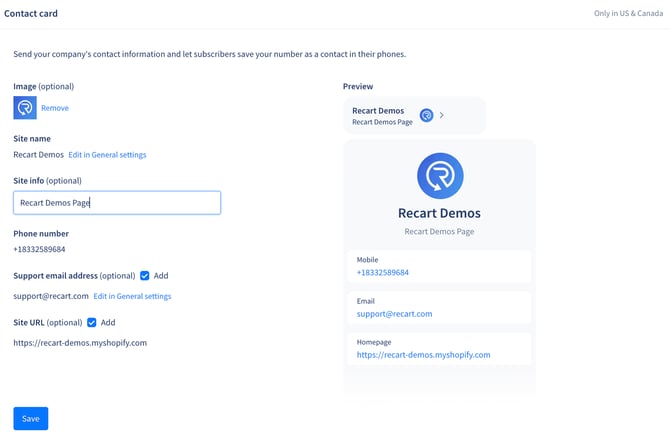Click support@recart.com in the preview card

(394, 314)
